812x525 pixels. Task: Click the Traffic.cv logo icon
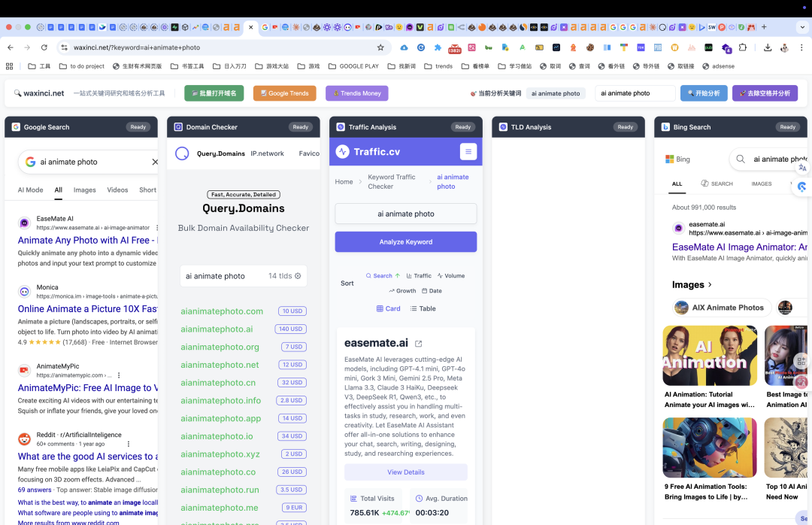(x=342, y=151)
